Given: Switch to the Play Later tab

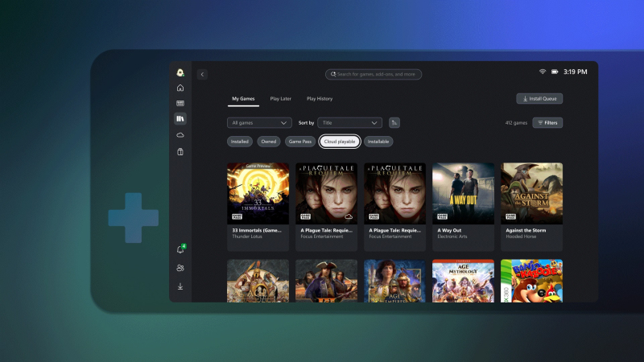Looking at the screenshot, I should coord(281,99).
